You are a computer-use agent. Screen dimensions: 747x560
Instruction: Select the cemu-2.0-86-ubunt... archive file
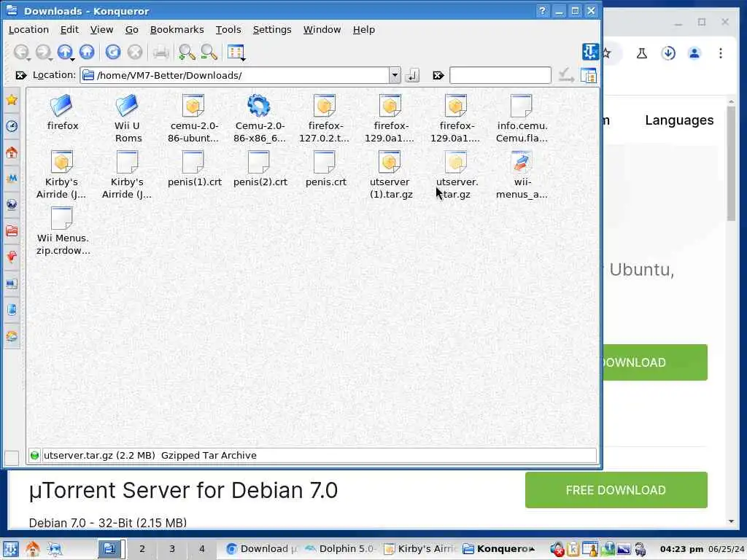tap(193, 119)
